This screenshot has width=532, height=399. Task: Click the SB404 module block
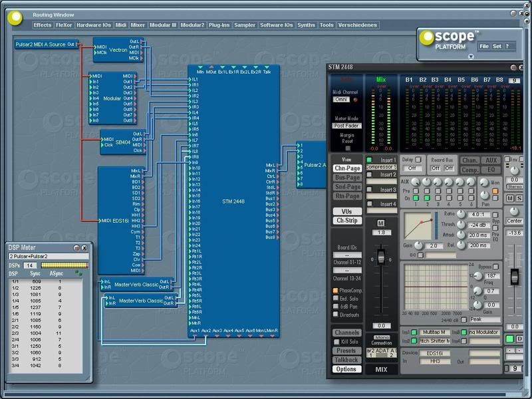[123, 142]
